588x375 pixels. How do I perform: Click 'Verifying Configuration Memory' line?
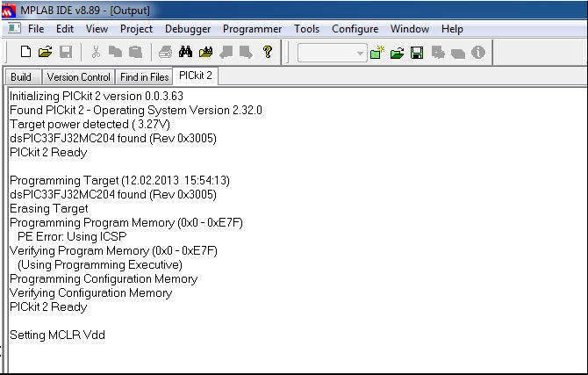(x=90, y=293)
